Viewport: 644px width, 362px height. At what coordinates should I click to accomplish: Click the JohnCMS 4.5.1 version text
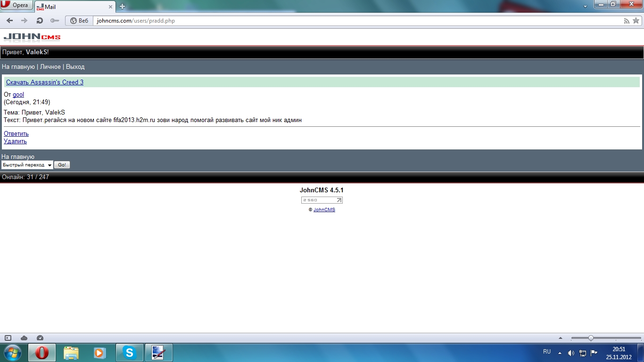pos(322,190)
